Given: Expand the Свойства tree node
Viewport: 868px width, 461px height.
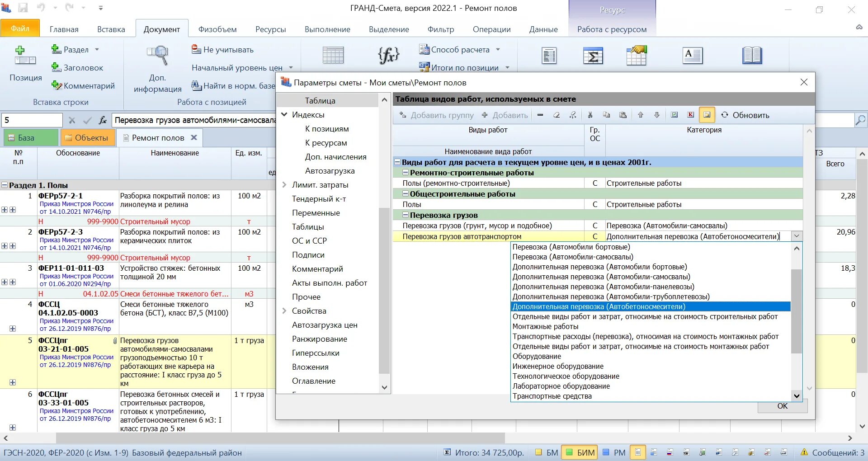Looking at the screenshot, I should point(284,310).
